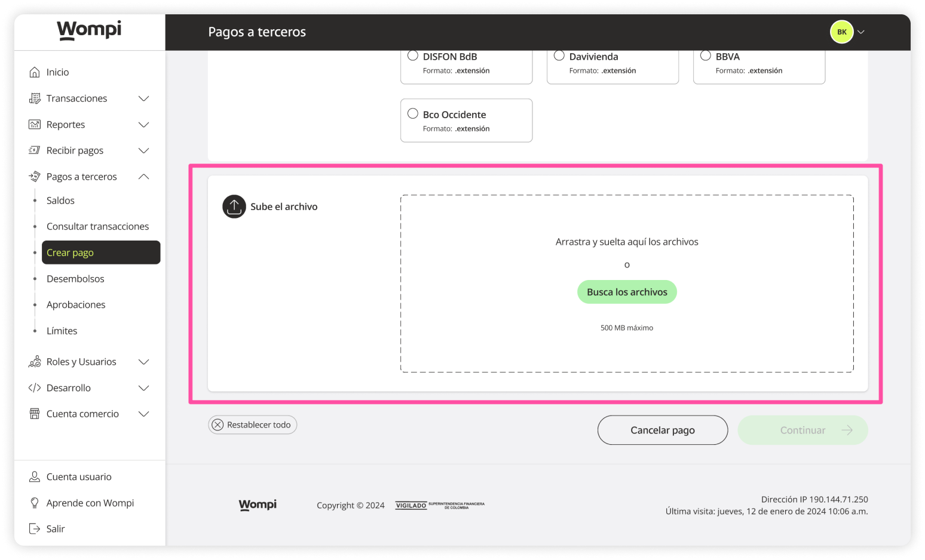Click the Cuenta comercio store icon
This screenshot has width=925, height=560.
[x=35, y=414]
